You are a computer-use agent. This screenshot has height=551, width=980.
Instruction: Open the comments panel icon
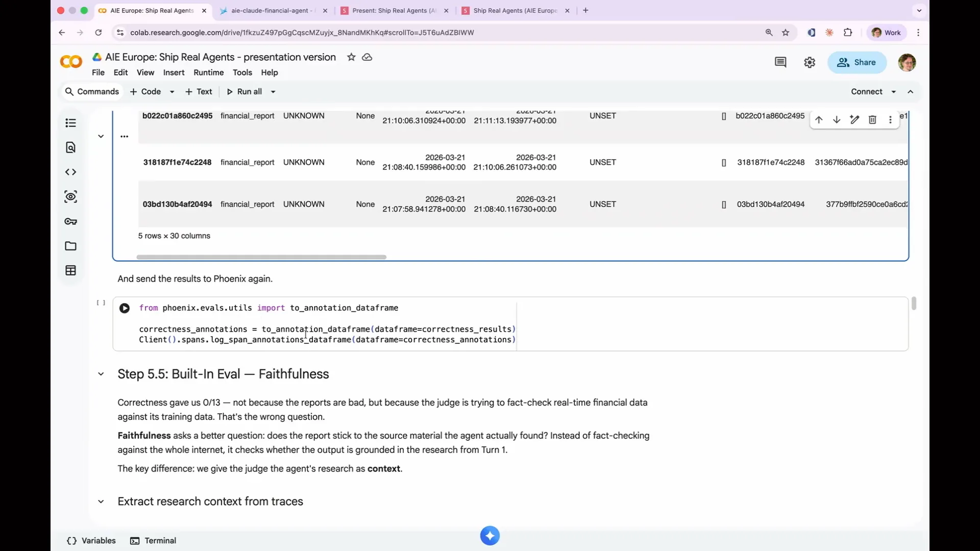780,62
